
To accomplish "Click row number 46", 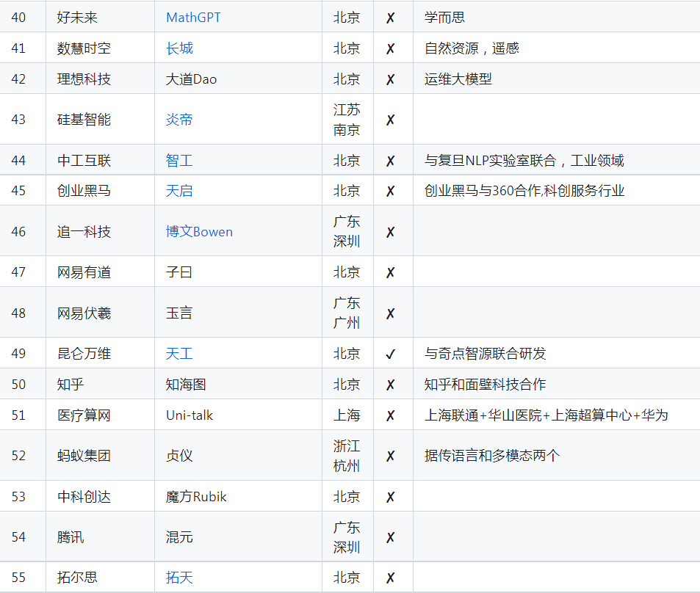I will [18, 232].
